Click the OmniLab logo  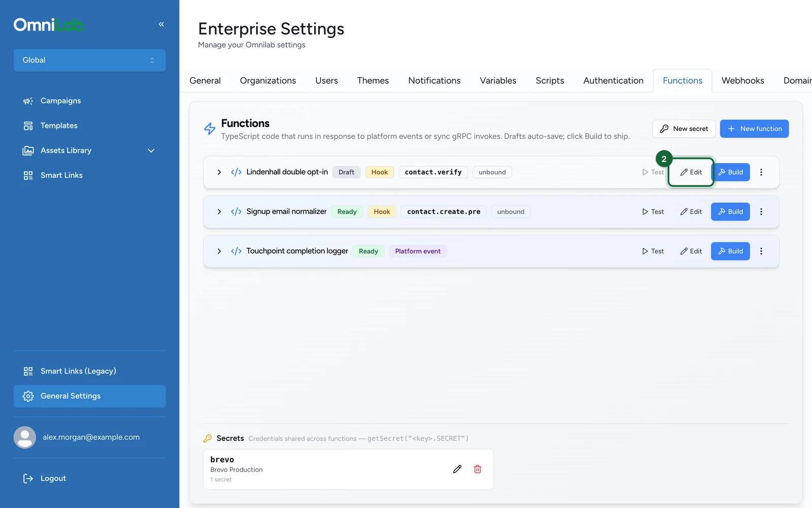tap(48, 24)
